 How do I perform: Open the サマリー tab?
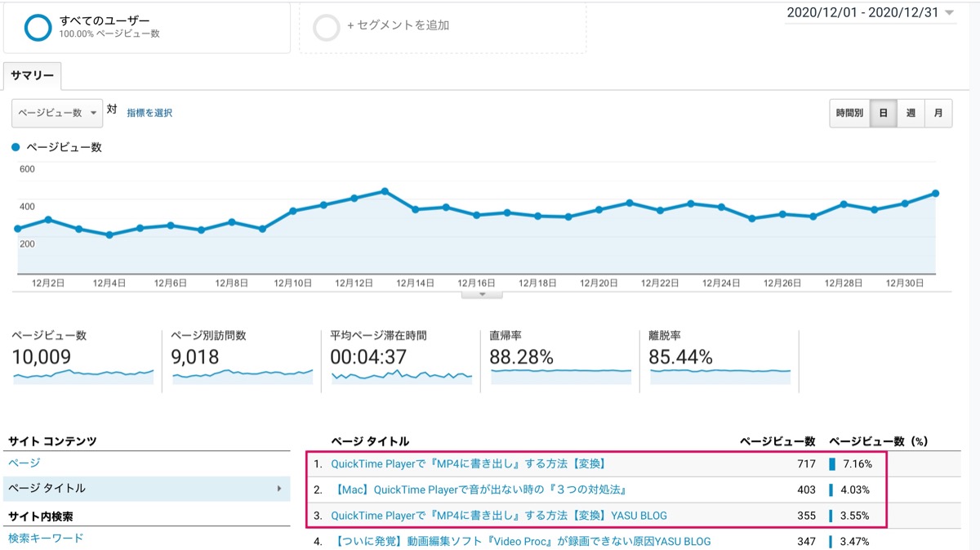point(32,76)
